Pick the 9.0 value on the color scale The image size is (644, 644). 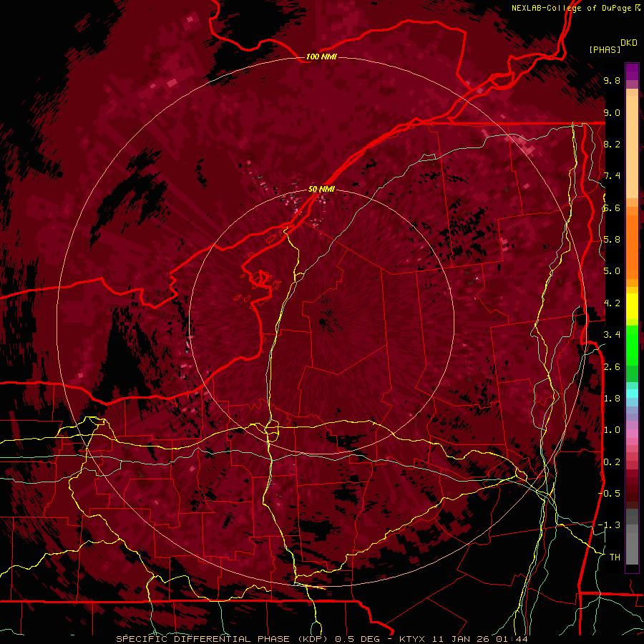[x=612, y=113]
